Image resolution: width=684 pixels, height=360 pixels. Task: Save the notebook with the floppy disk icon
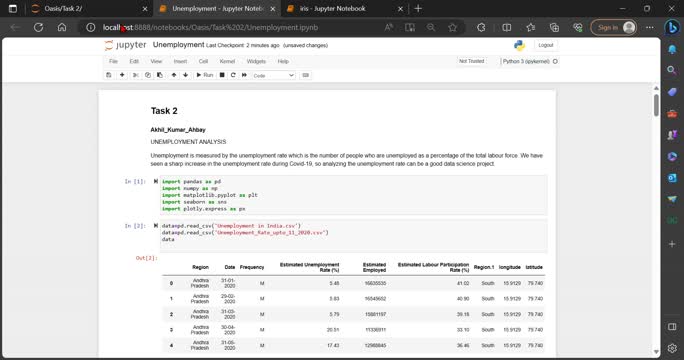109,75
